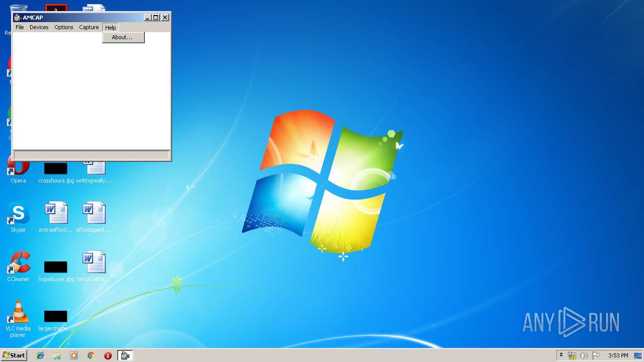Select the extraeffect Word document
This screenshot has height=362, width=644.
(x=56, y=218)
